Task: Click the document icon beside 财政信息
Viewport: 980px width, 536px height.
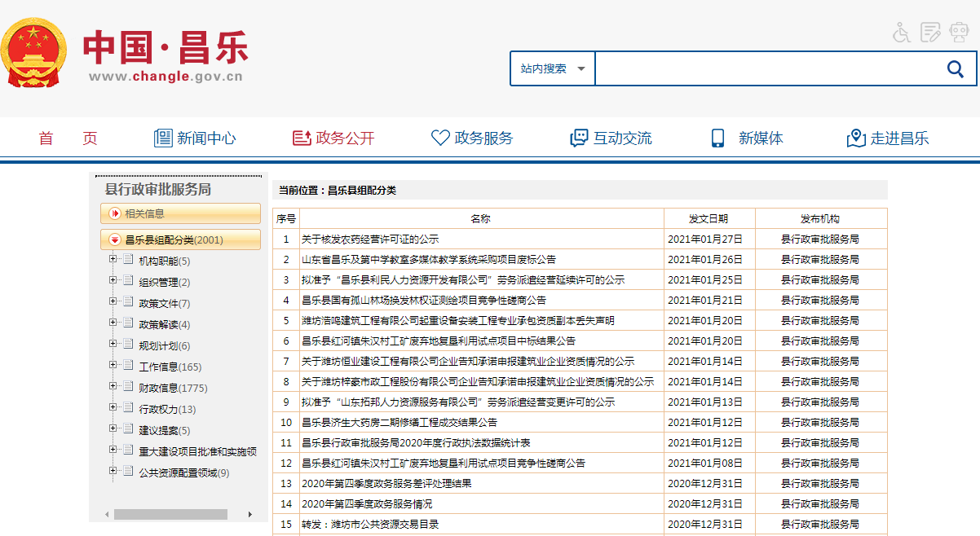Action: pyautogui.click(x=128, y=388)
